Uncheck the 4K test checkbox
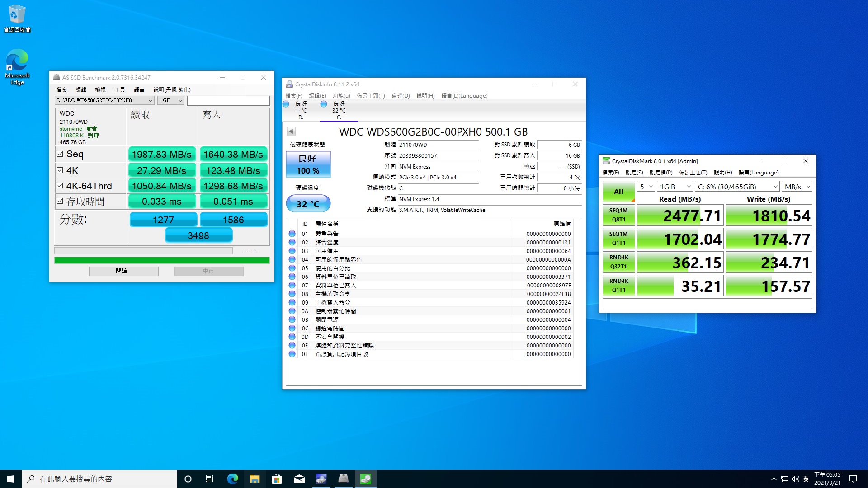 tap(60, 170)
